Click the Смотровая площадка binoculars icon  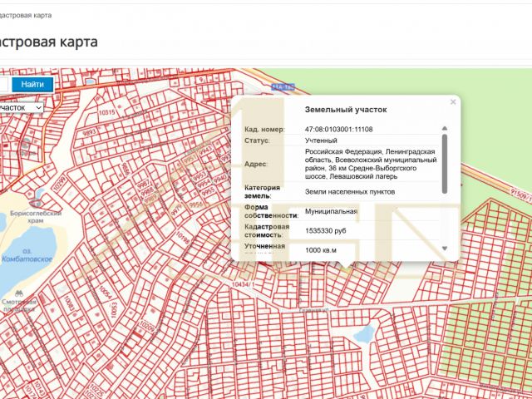(19, 293)
